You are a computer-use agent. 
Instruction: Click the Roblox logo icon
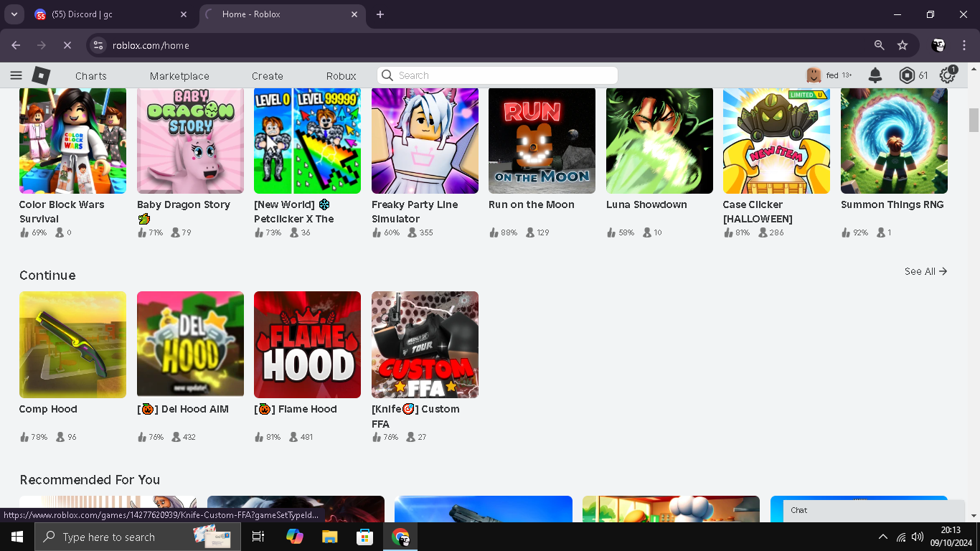[41, 75]
